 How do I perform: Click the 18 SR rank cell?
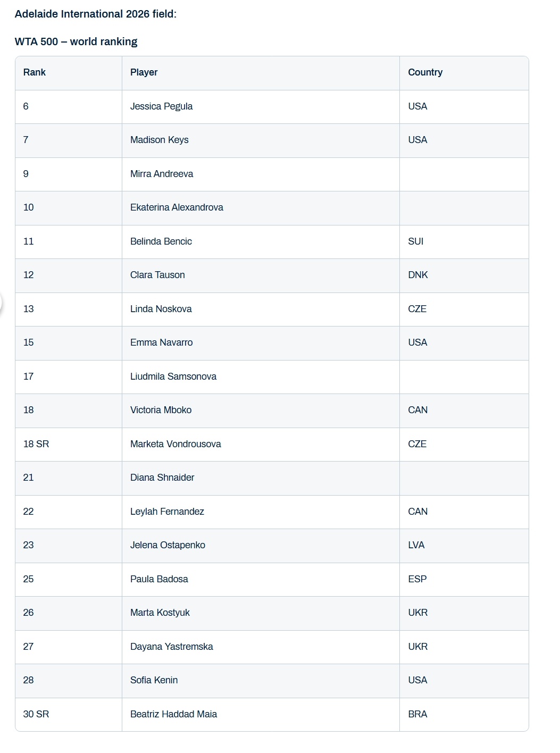click(x=36, y=444)
